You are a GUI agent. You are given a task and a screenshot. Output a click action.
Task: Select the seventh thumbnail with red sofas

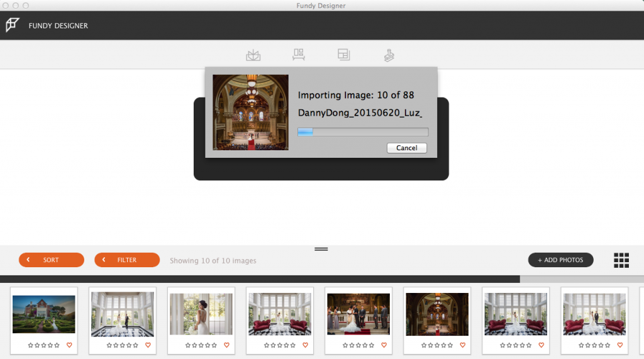pos(516,314)
